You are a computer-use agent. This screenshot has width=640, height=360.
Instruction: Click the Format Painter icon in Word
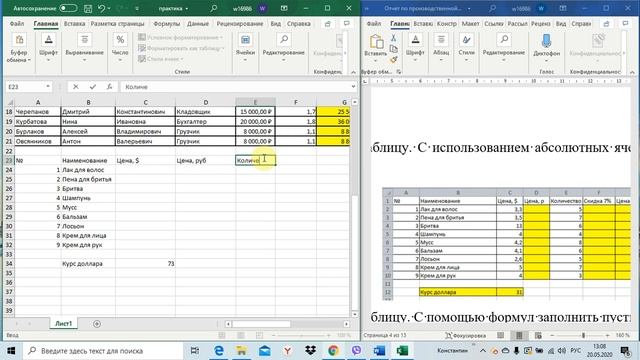coord(393,60)
